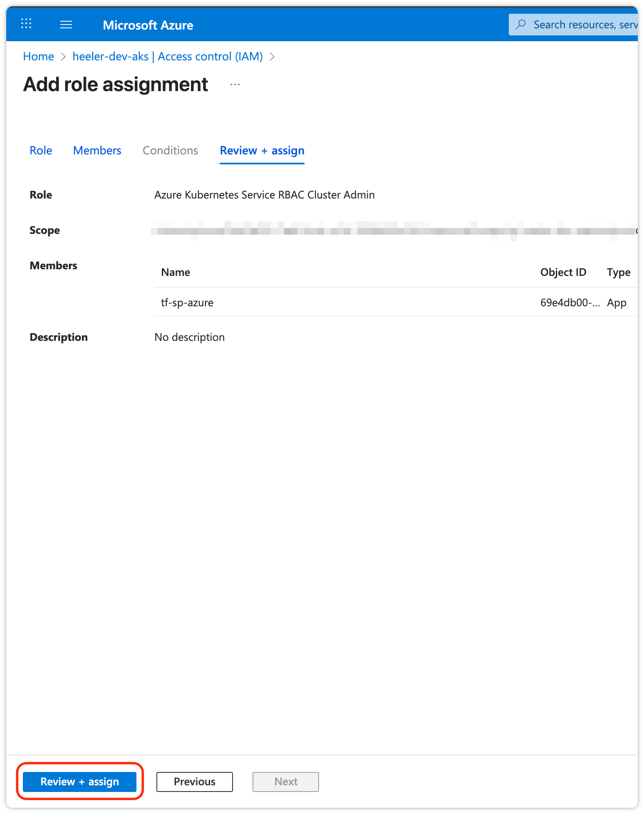
Task: Switch to the Role tab
Action: (x=41, y=151)
